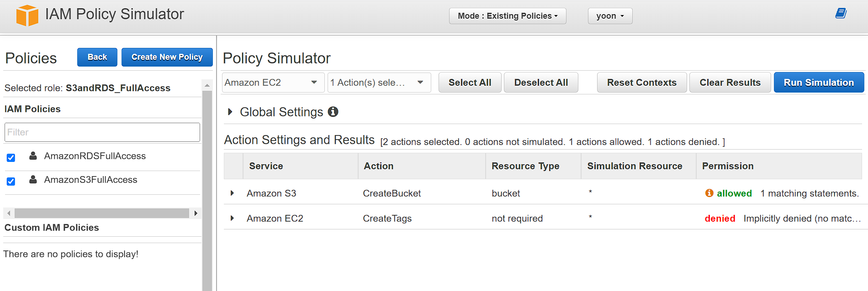This screenshot has width=868, height=291.
Task: Open the yoon account menu
Action: click(610, 16)
